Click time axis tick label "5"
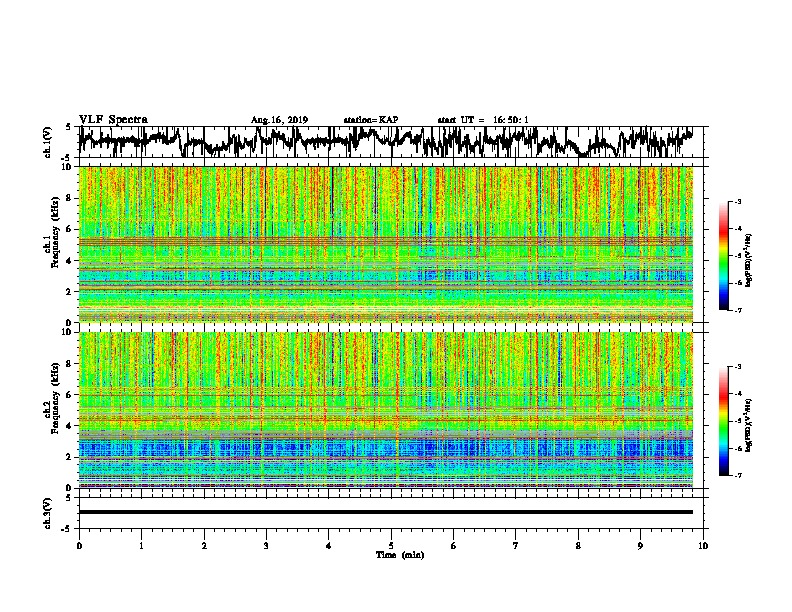This screenshot has width=792, height=612. 391,546
